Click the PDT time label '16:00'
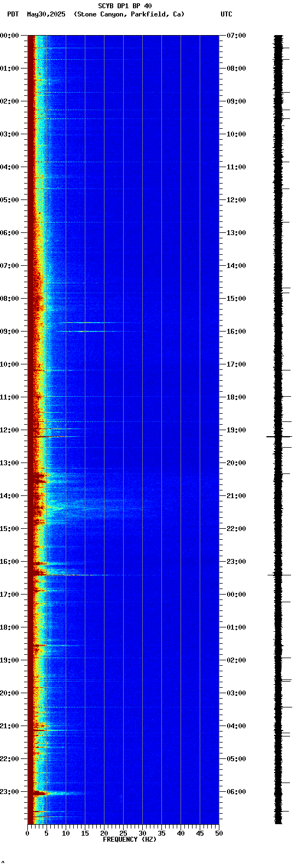Screen dimensions: 302x868 tap(9, 562)
